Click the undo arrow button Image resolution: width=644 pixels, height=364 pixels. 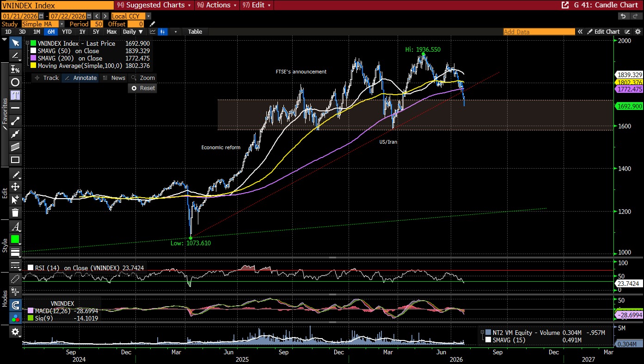(x=624, y=16)
